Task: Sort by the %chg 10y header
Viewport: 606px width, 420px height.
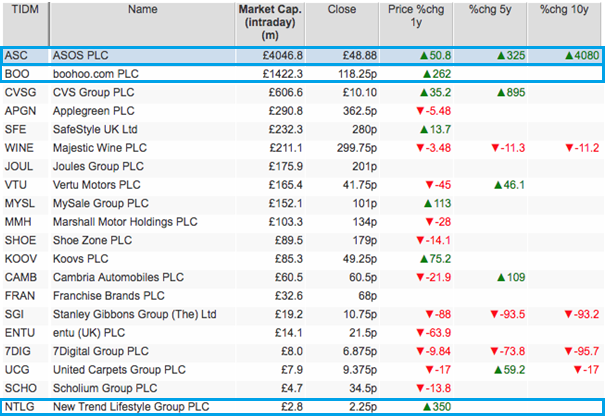Action: (x=564, y=24)
